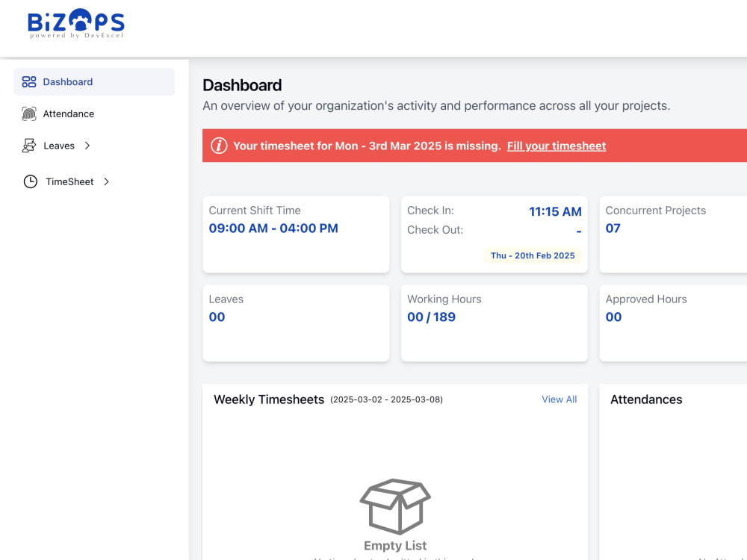This screenshot has width=747, height=560.
Task: Click the empty list box icon
Action: [395, 505]
